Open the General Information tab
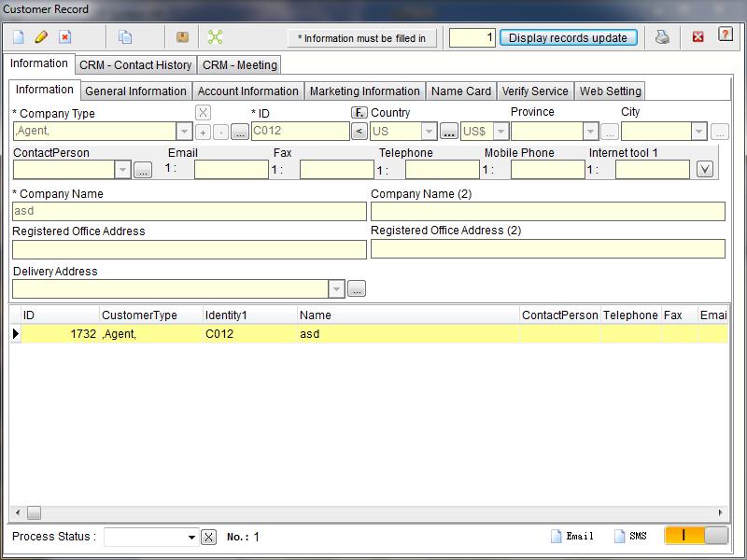This screenshot has width=747, height=560. [x=135, y=91]
